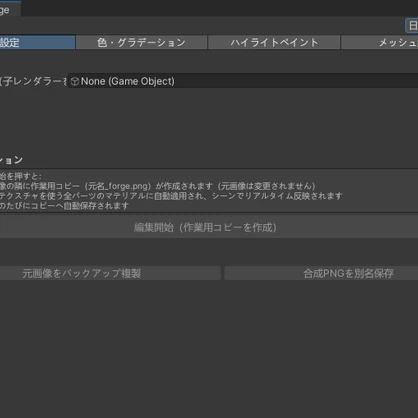The image size is (418, 418).
Task: Switch to the 色・グラデーション tab
Action: 141,42
